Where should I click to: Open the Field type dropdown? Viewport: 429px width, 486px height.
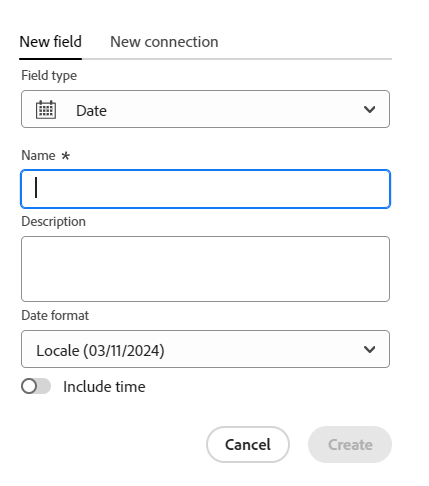205,109
